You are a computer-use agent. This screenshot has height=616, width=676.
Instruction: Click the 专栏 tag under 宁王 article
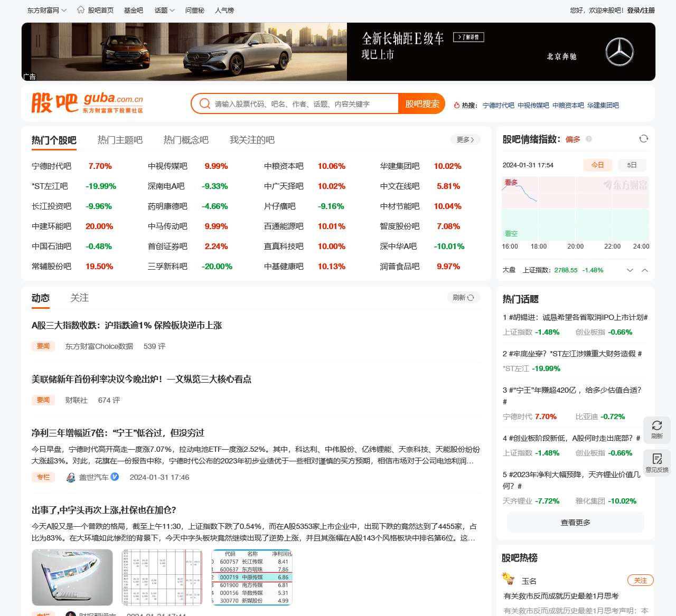pos(43,477)
